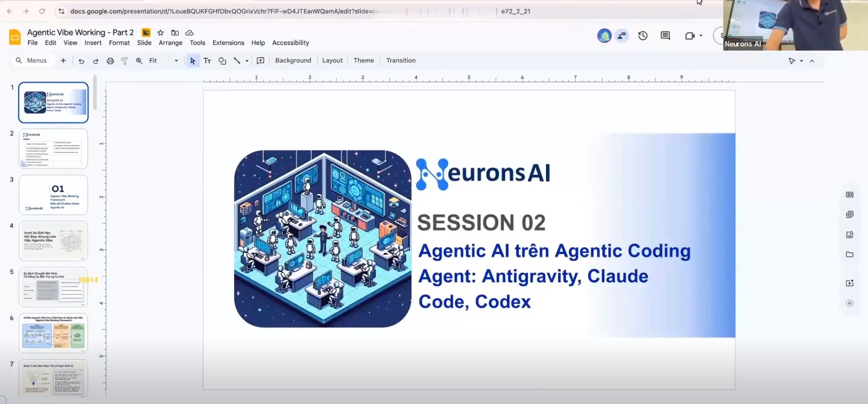Open the Extensions menu

228,43
